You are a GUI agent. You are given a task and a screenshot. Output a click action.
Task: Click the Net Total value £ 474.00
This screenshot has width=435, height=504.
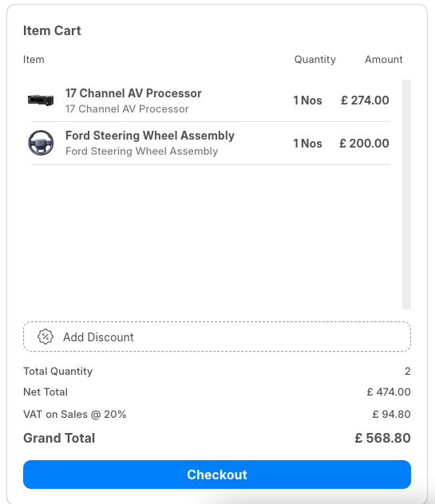coord(389,392)
